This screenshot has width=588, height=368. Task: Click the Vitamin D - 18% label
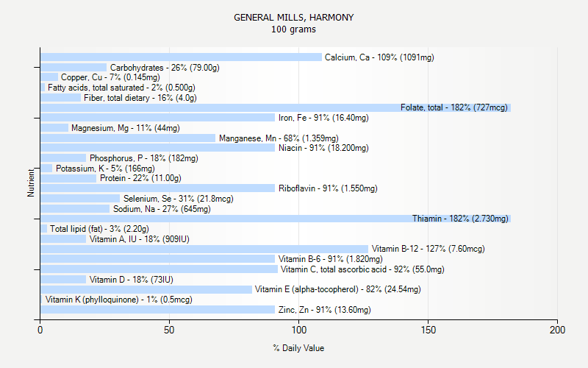coord(132,280)
